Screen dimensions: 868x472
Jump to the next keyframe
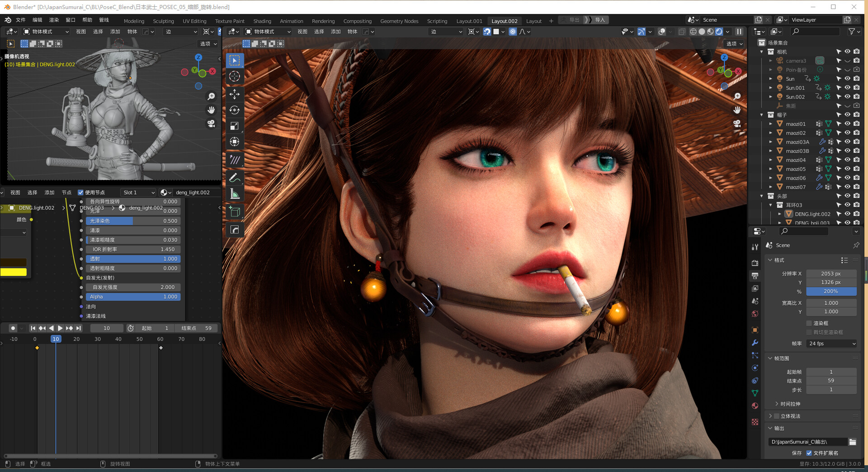pos(69,328)
